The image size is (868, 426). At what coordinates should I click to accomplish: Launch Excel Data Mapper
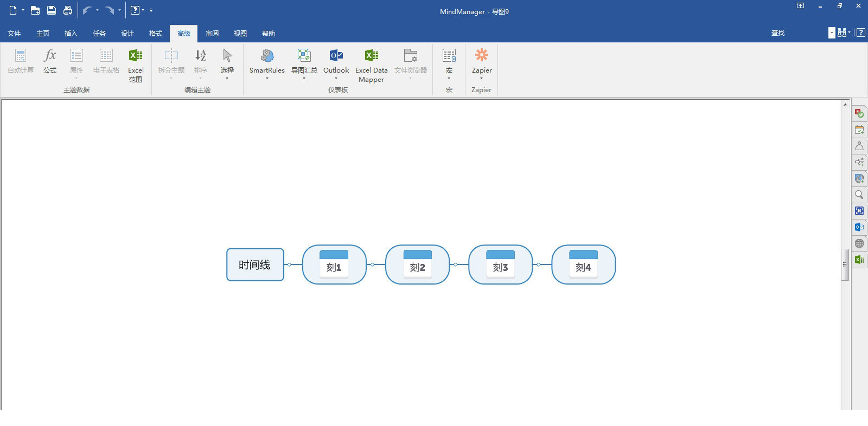click(x=372, y=66)
